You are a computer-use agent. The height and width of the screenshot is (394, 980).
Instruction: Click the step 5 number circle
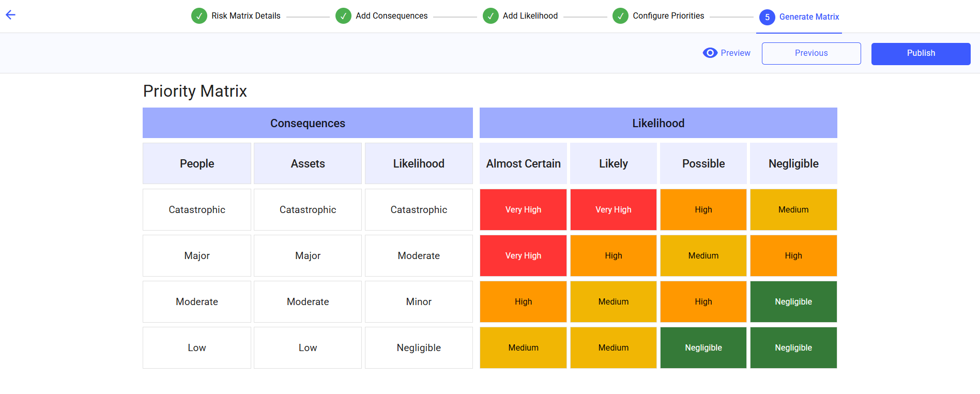(767, 17)
